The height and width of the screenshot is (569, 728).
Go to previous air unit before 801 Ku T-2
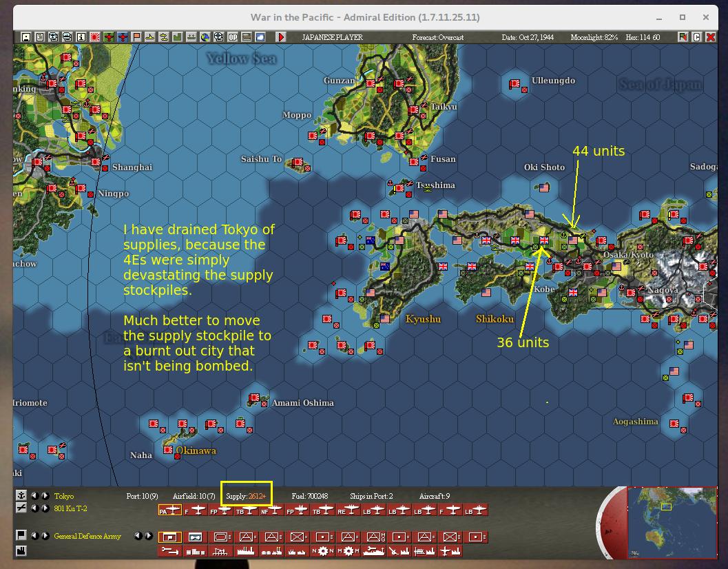(34, 508)
